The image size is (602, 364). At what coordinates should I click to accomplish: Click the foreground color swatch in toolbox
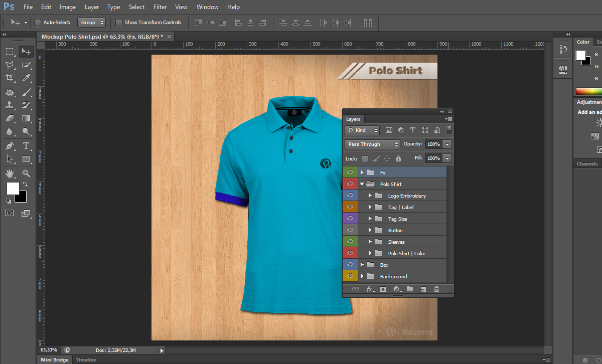pos(13,189)
